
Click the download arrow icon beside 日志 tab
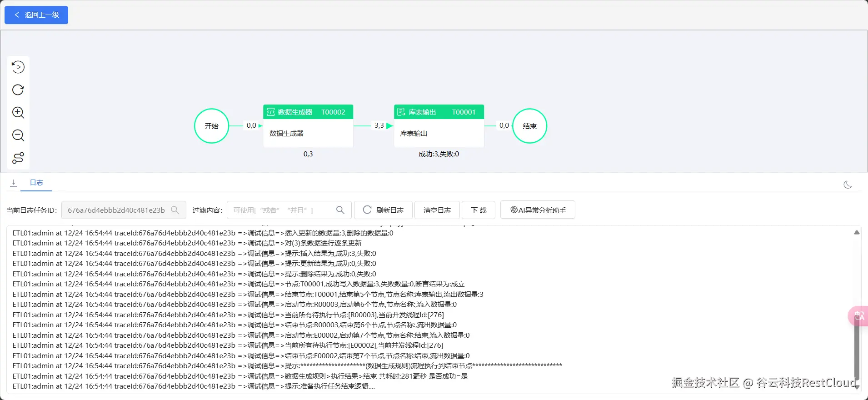(x=14, y=183)
